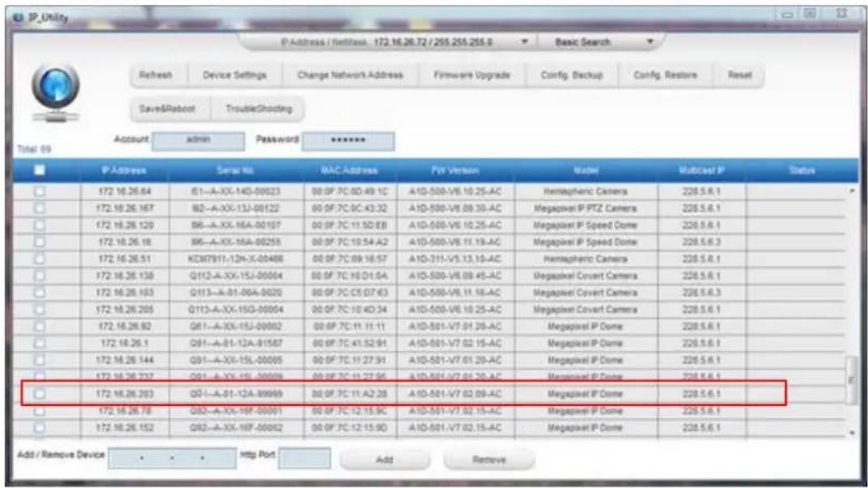Screen dimensions: 868x488
Task: Open Device Settings
Action: click(x=234, y=75)
